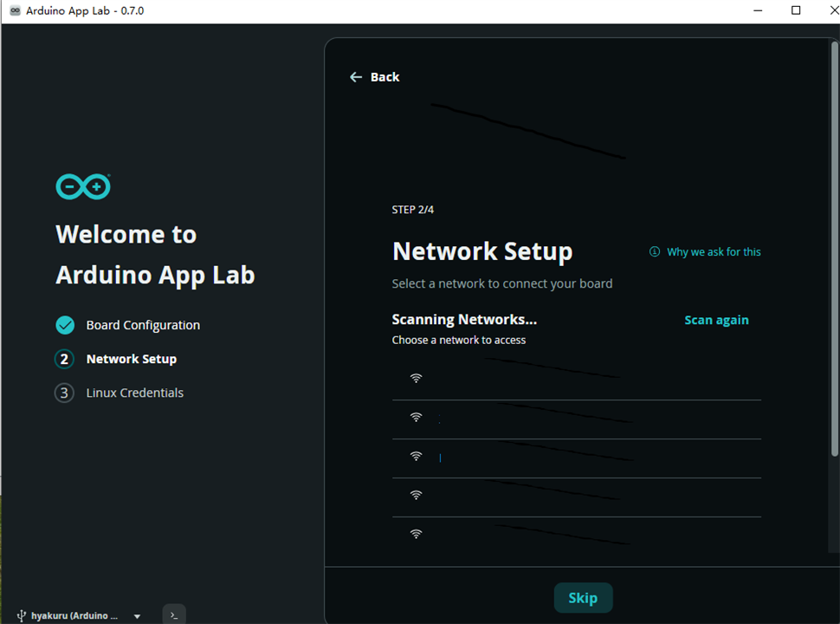Select Board Configuration step

(x=143, y=325)
